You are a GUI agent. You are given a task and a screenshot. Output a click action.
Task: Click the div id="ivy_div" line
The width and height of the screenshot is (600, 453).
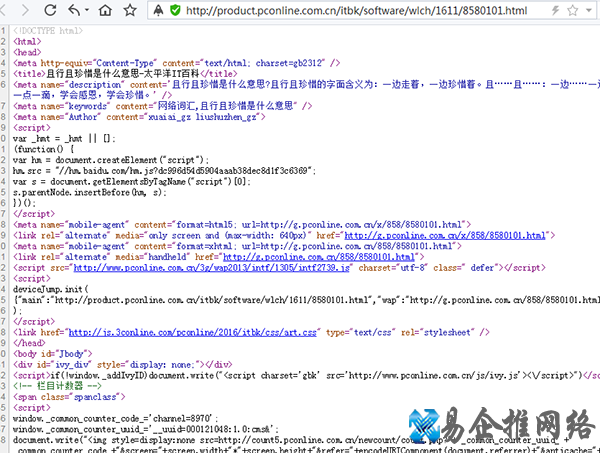(123, 364)
